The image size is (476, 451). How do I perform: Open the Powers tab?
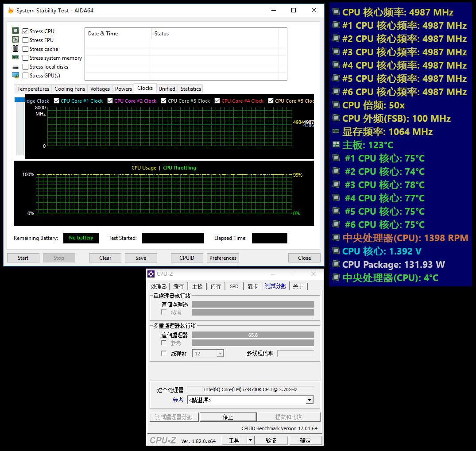[x=123, y=89]
